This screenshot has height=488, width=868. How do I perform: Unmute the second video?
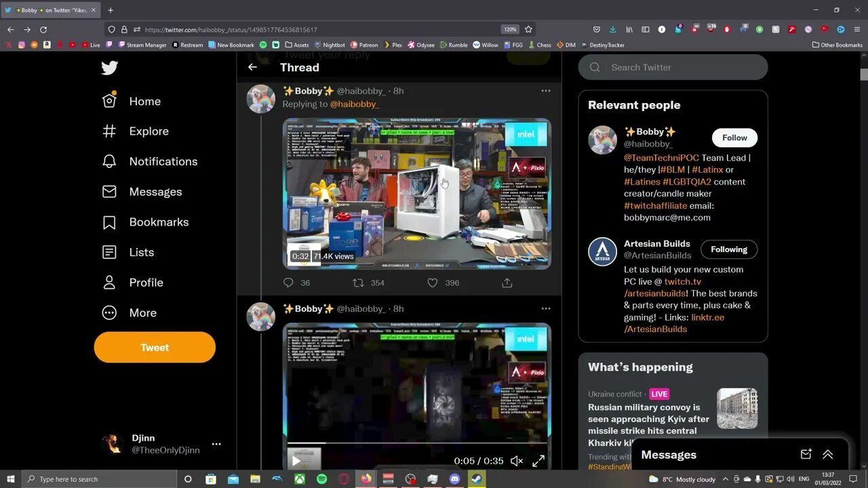pyautogui.click(x=517, y=461)
